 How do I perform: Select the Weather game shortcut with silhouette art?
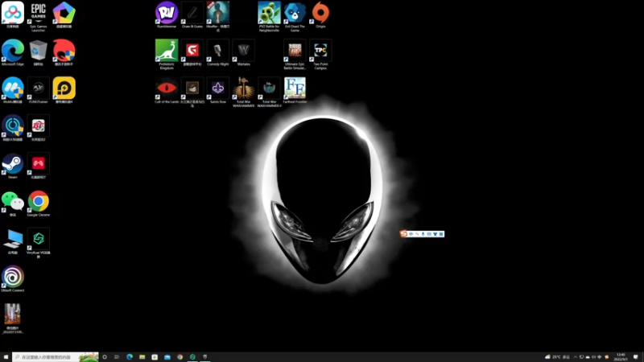point(217,16)
